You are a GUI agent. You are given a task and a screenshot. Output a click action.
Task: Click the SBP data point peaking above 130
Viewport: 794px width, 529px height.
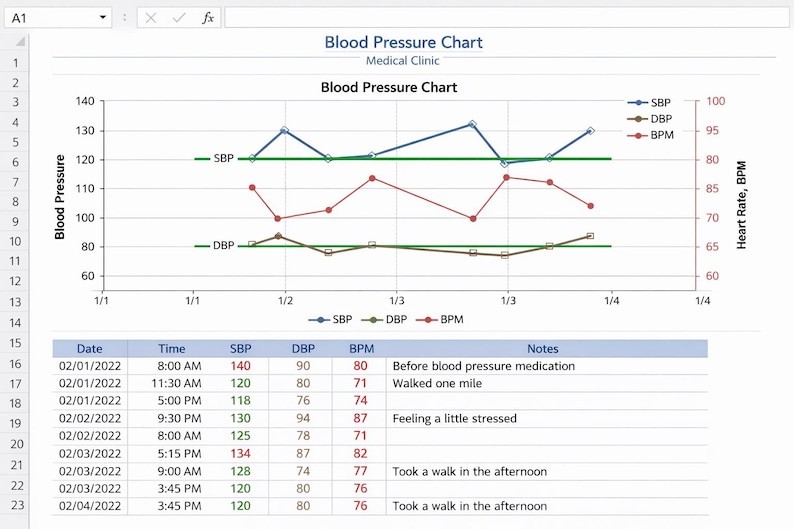coord(472,124)
